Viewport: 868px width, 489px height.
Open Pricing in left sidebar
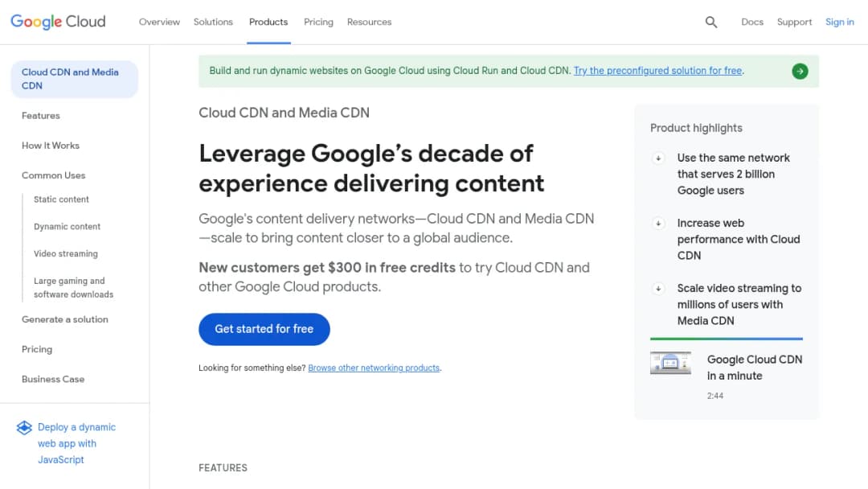pyautogui.click(x=37, y=349)
